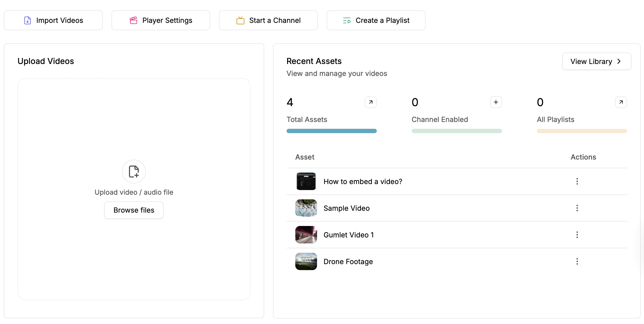644x324 pixels.
Task: Click the plus icon for Channel Enabled
Action: [x=496, y=102]
